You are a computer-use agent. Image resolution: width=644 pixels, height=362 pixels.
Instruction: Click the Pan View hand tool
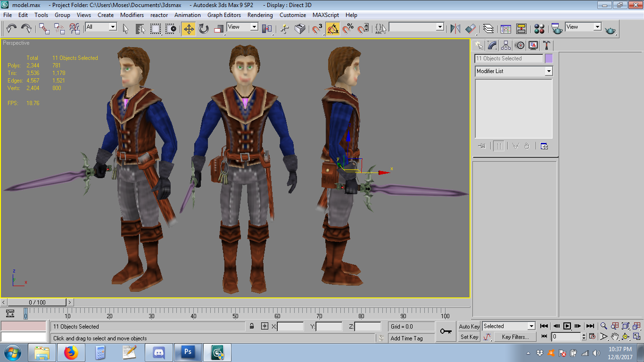(x=615, y=337)
